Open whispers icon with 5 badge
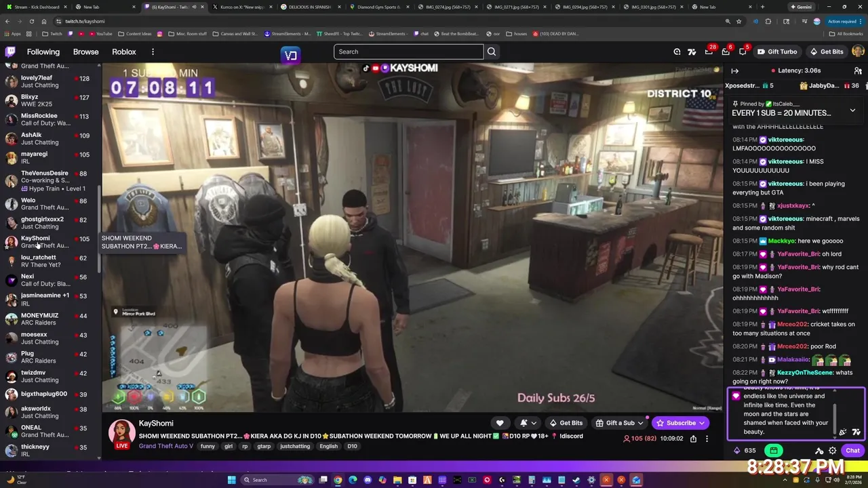868x488 pixels. coord(743,52)
